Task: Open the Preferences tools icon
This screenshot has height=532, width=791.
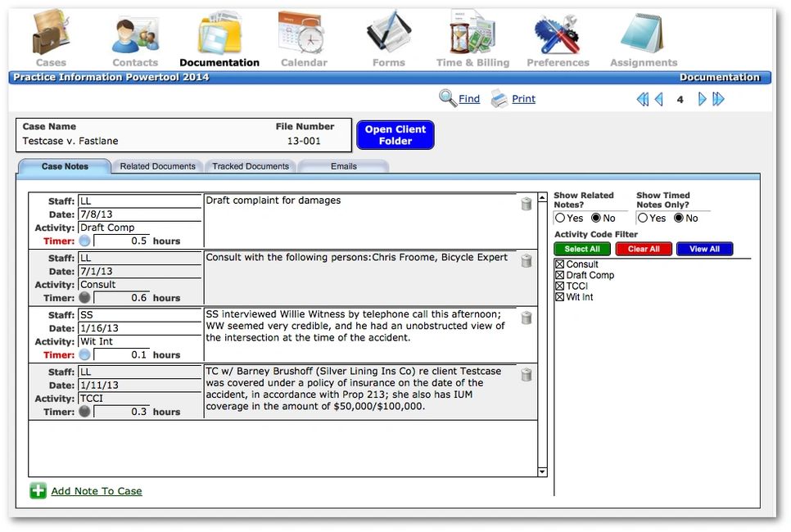Action: coord(558,33)
